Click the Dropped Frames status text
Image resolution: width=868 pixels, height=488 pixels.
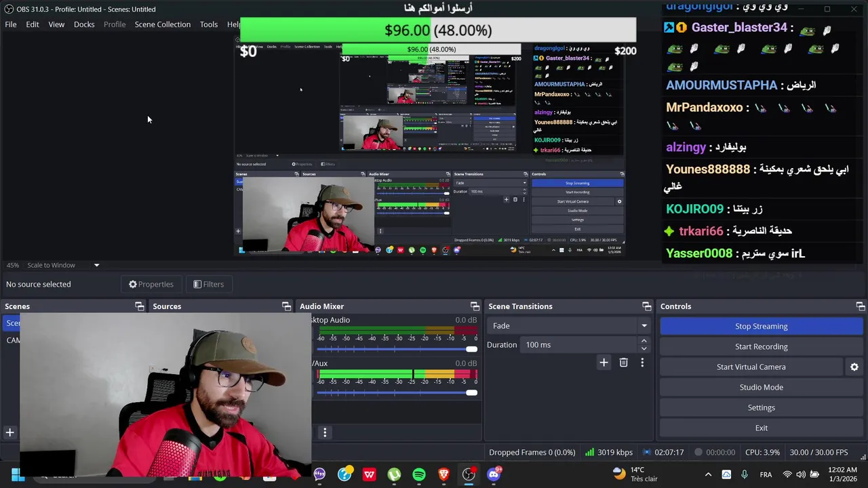(532, 452)
